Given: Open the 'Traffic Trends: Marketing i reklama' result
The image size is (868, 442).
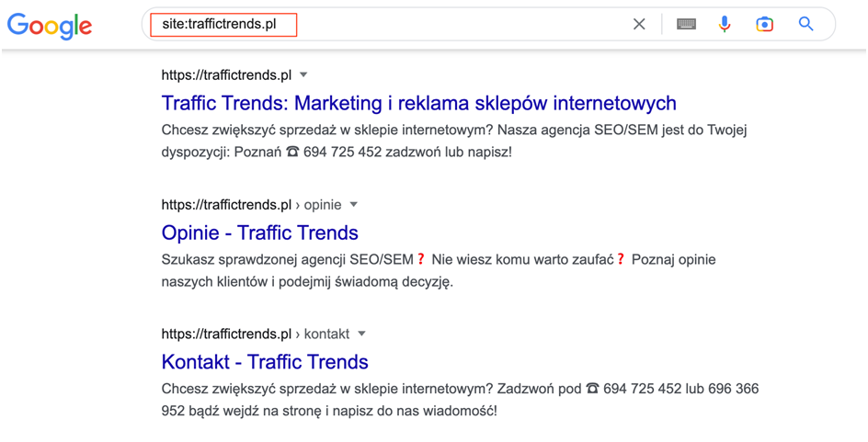Looking at the screenshot, I should click(418, 102).
